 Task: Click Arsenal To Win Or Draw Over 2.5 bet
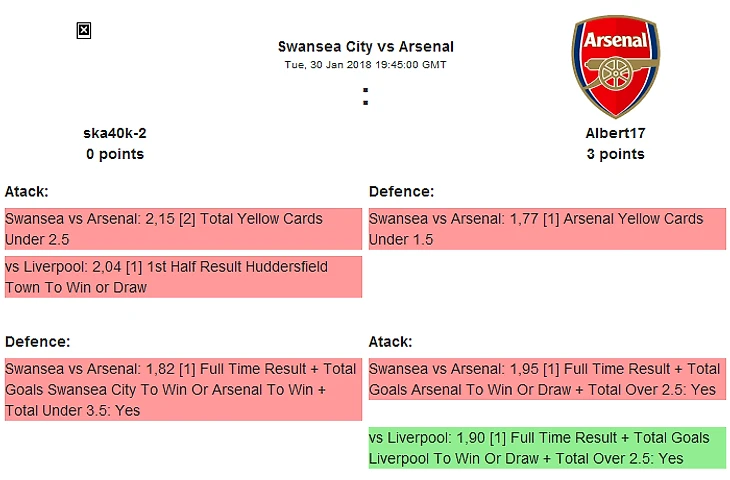[547, 379]
